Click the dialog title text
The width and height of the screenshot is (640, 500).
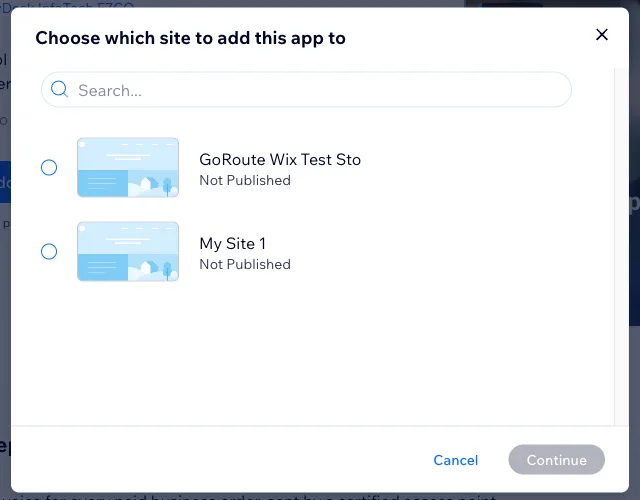[191, 38]
